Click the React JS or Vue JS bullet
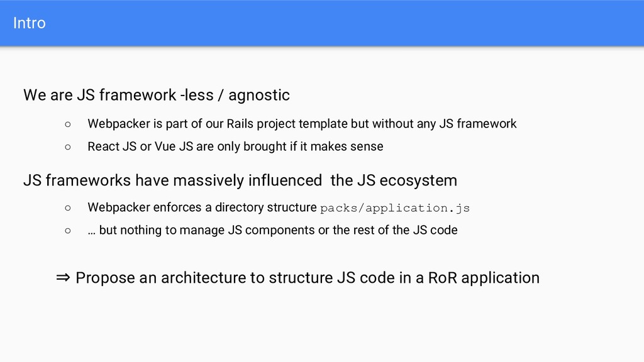Image resolution: width=644 pixels, height=362 pixels. 235,146
